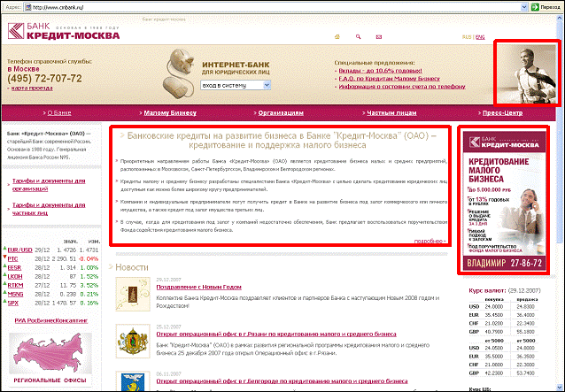Open the Организациям menu item
Viewport: 565px width, 392px height.
coord(281,112)
